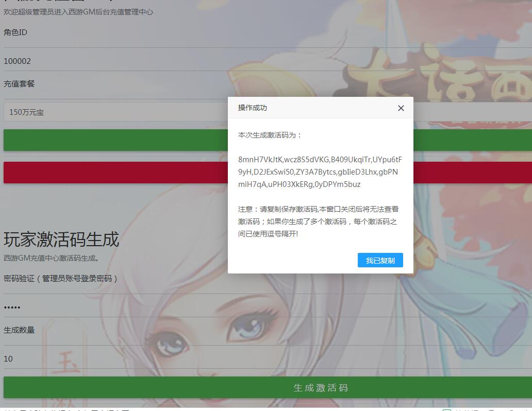Screen dimensions: 532x411
Task: Open the 充值套餐 dropdown showing 150万元宝
Action: pyautogui.click(x=113, y=112)
